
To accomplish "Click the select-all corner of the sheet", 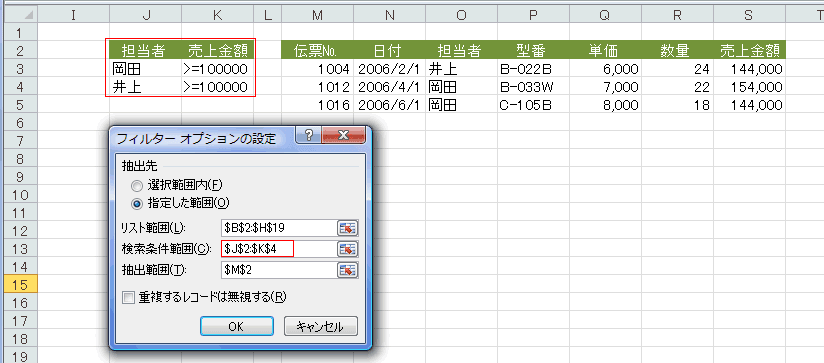I will click(20, 16).
